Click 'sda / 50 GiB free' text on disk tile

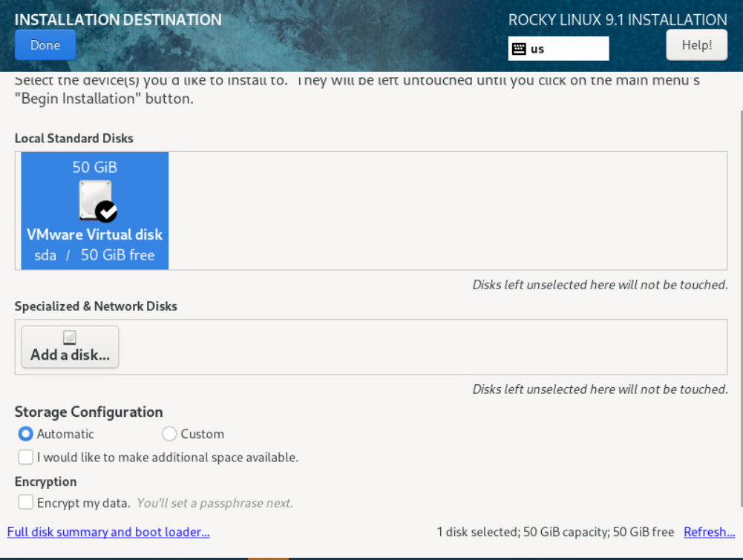94,255
